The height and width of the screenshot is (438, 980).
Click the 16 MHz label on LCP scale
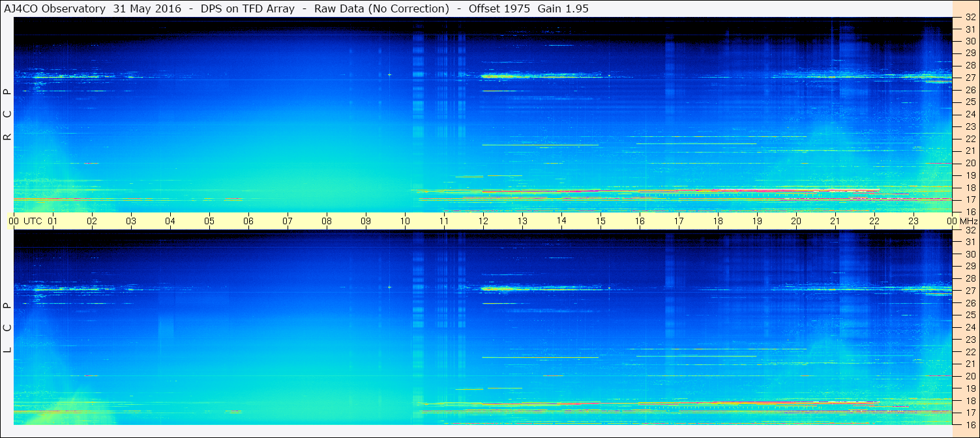[x=970, y=425]
